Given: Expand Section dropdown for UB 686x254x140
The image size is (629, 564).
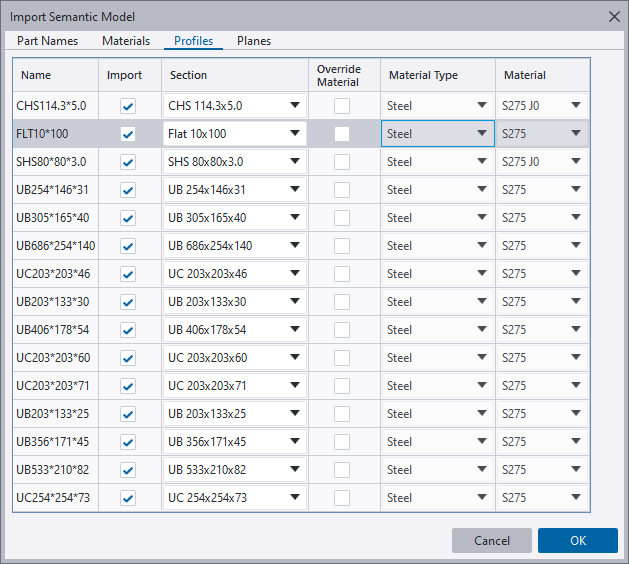Looking at the screenshot, I should click(x=295, y=246).
